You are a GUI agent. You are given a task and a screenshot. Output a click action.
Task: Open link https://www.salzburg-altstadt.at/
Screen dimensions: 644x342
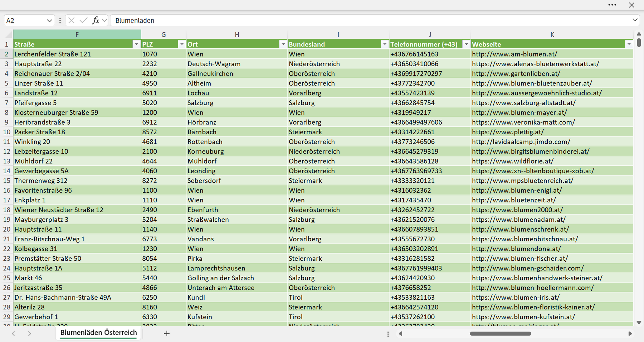coord(524,103)
